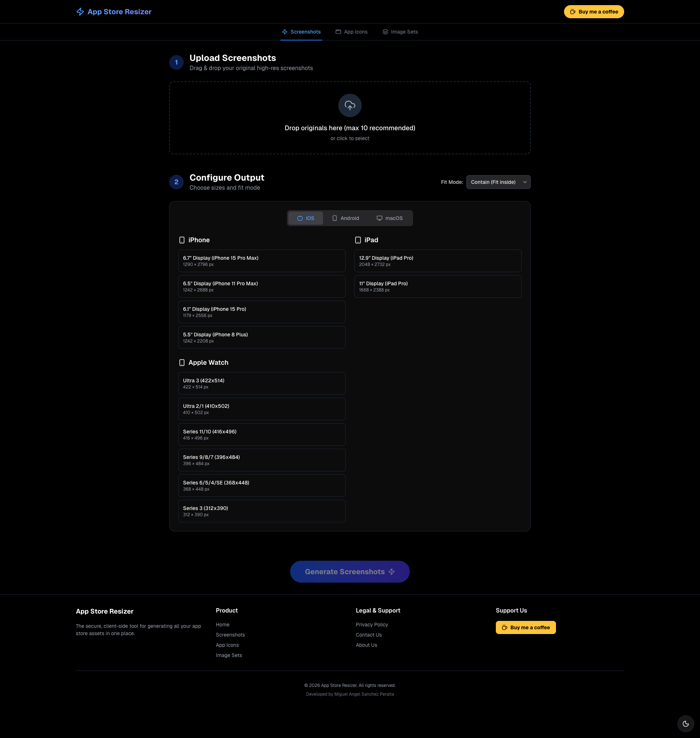Switch to the App Icons tab
The height and width of the screenshot is (738, 700).
(x=351, y=32)
